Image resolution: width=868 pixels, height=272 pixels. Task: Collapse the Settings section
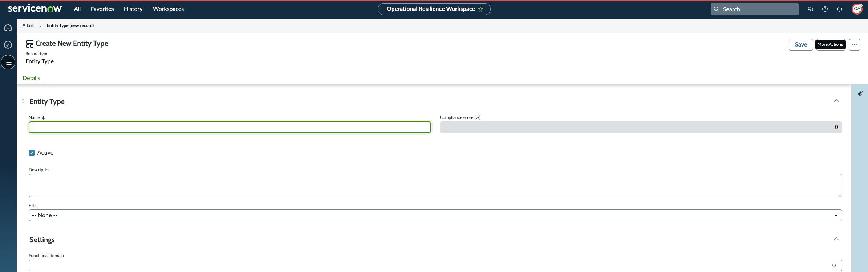pyautogui.click(x=836, y=239)
